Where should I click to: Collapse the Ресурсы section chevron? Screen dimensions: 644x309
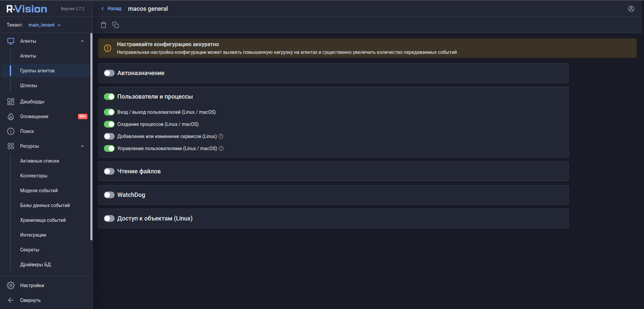tap(82, 146)
